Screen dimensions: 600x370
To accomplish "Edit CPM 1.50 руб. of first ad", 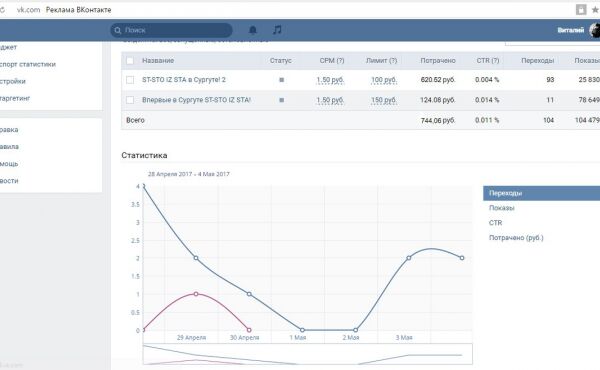I will tap(330, 80).
